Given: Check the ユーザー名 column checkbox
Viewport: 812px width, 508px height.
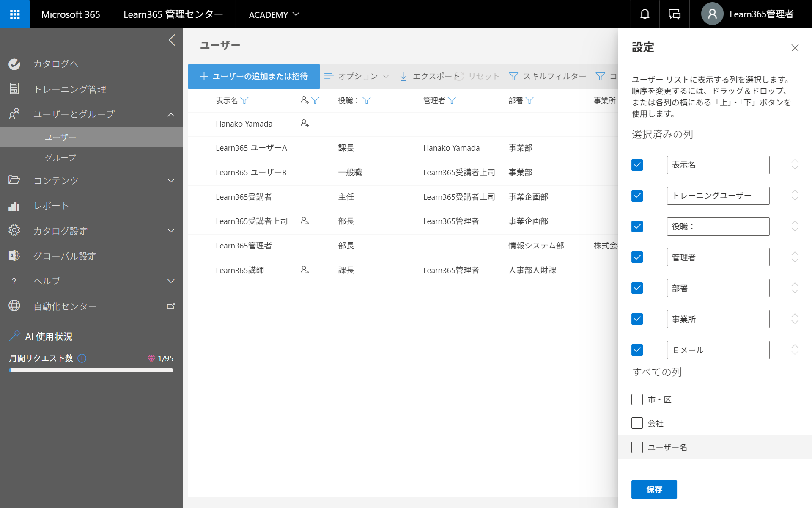Looking at the screenshot, I should (x=637, y=447).
